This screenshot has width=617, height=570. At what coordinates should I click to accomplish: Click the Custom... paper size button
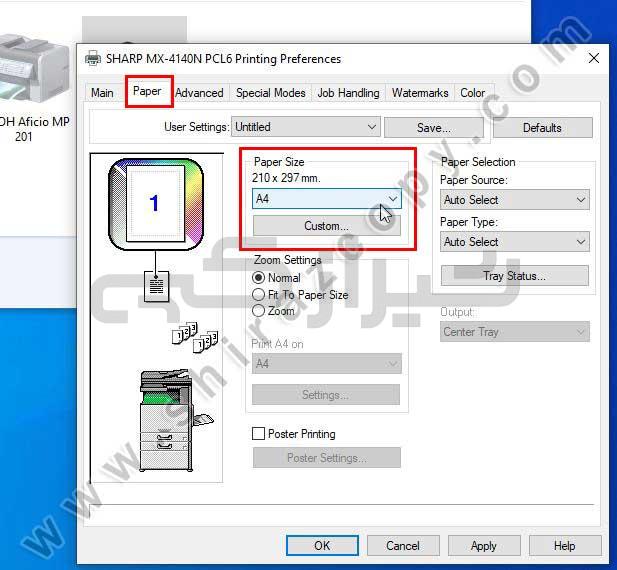click(327, 226)
